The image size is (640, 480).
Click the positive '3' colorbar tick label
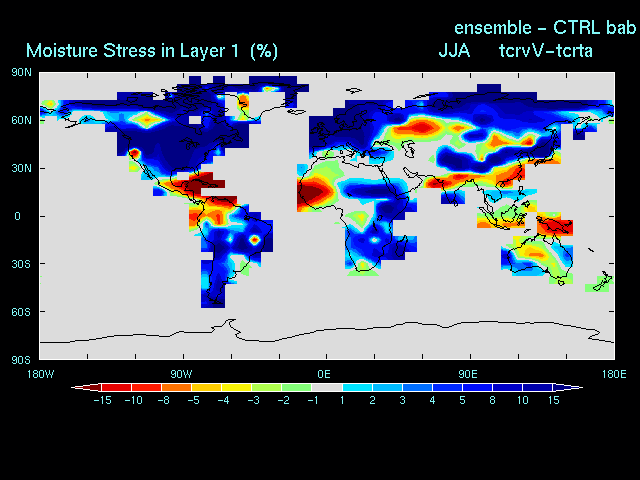402,400
